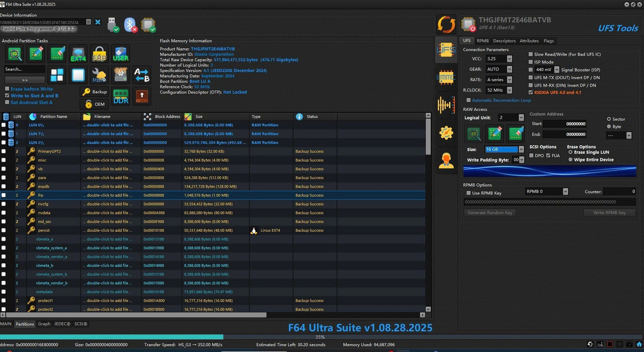Open the 440 mV signal booster dropdown

click(556, 69)
